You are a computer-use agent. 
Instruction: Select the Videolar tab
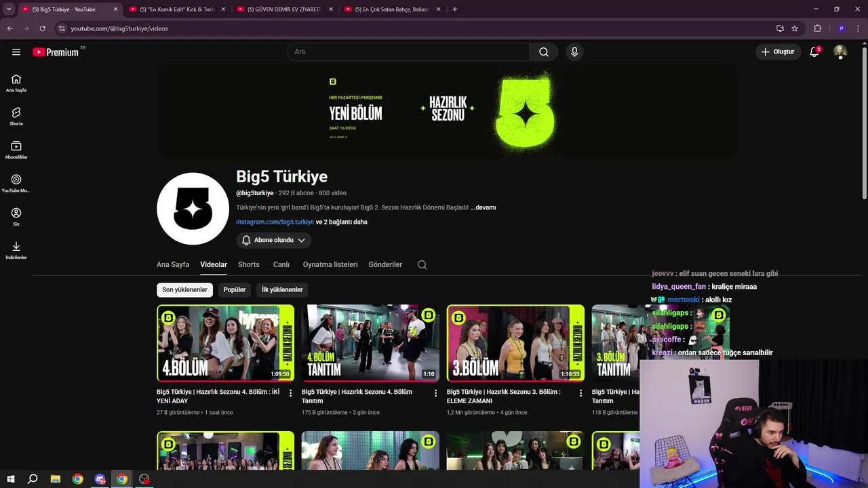tap(214, 264)
